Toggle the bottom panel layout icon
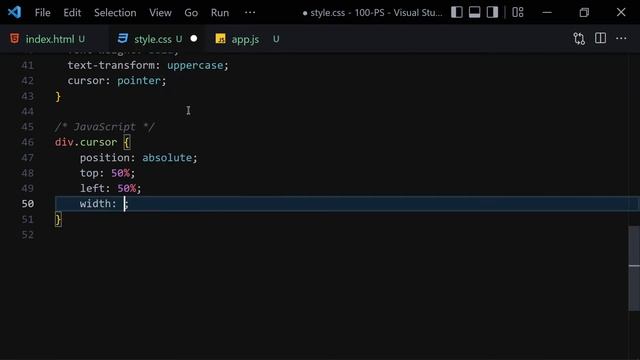Screen dimensions: 640x360 click(474, 12)
